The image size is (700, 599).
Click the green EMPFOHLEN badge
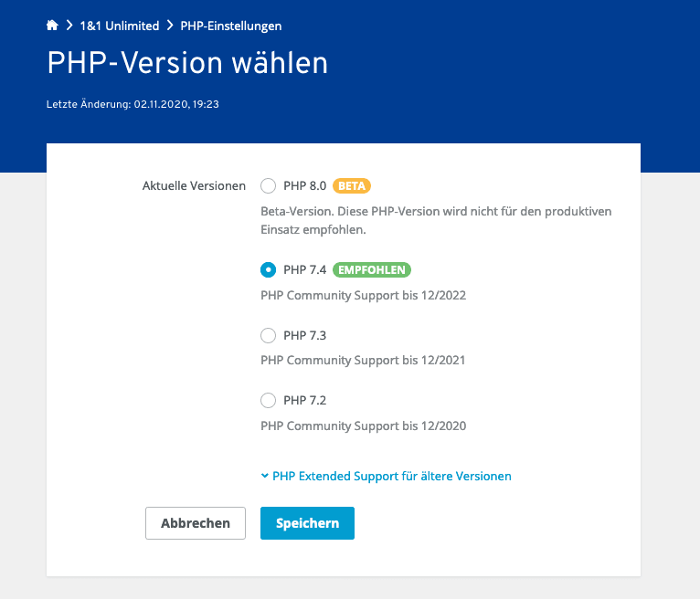[372, 270]
